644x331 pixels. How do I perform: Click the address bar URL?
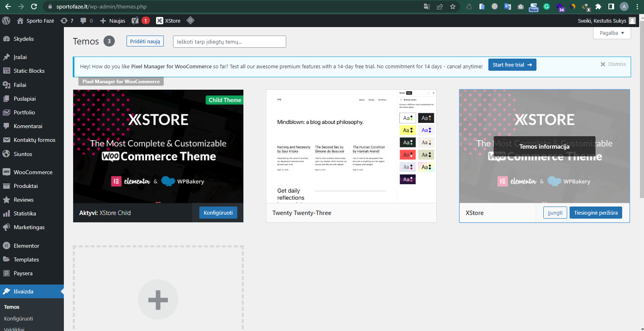point(101,6)
